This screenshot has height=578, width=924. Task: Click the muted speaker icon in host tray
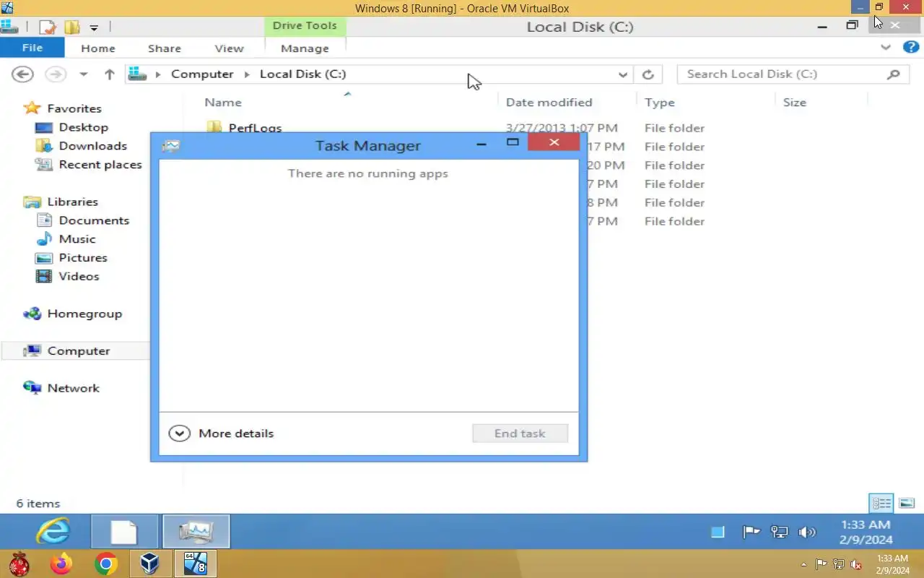[856, 564]
